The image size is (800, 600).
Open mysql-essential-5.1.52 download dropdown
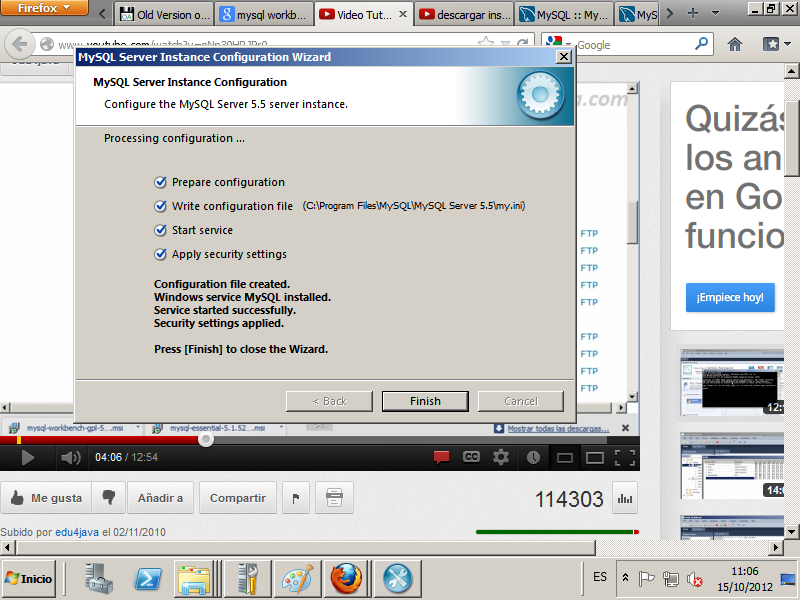(x=281, y=428)
